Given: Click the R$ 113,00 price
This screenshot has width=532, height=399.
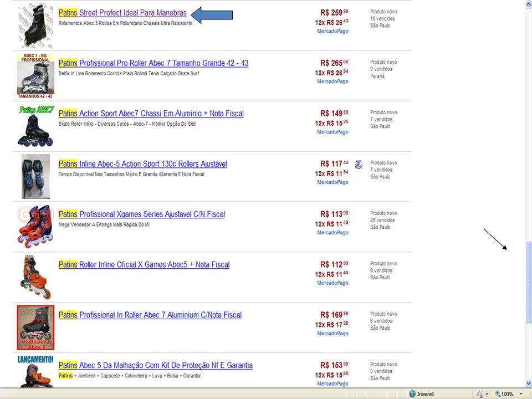Looking at the screenshot, I should [x=334, y=214].
